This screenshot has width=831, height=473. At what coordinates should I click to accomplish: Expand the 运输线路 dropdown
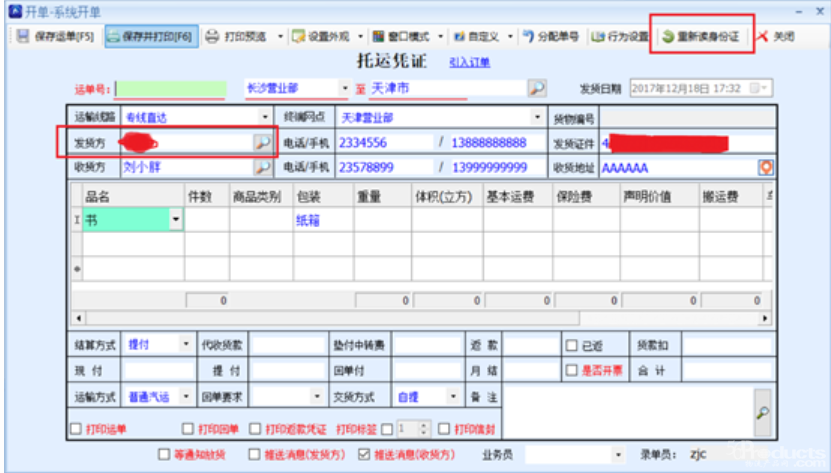pos(265,118)
